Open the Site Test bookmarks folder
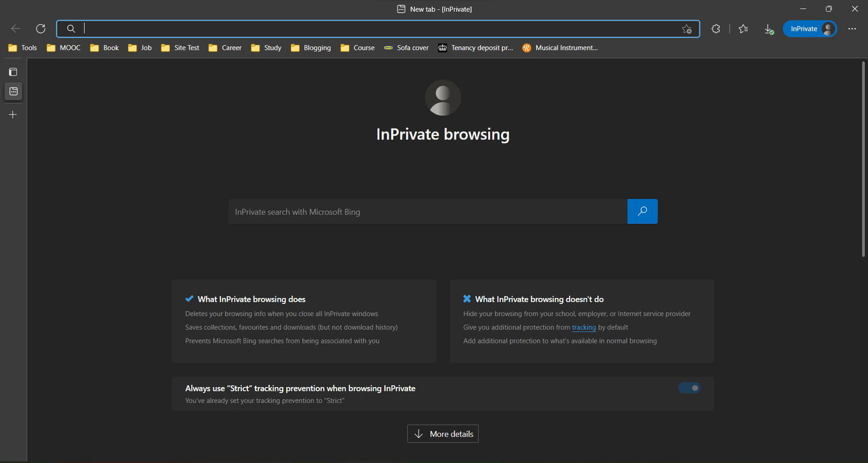Screen dimensions: 868x463 [180, 48]
